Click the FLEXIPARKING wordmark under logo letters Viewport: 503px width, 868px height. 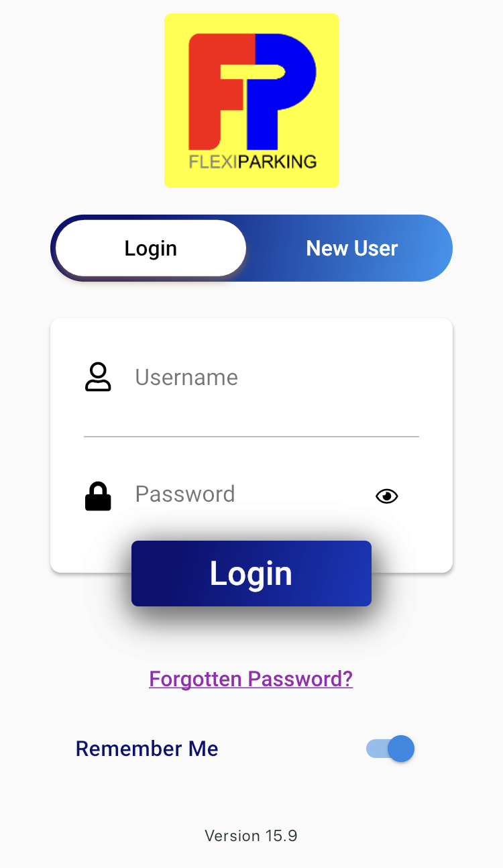(x=252, y=162)
